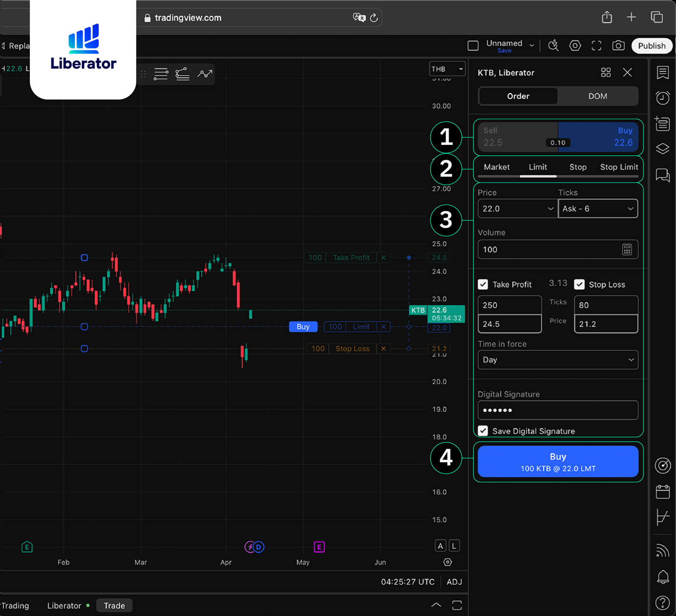
Task: Select the Limit order type
Action: tap(538, 167)
